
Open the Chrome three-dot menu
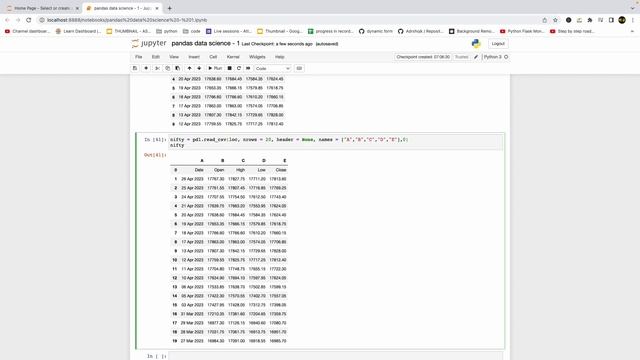633,20
